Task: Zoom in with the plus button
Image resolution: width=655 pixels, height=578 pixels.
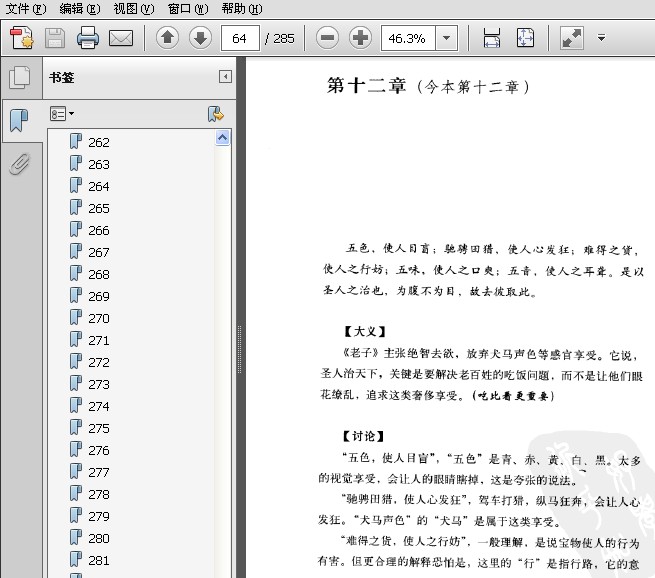Action: coord(361,38)
